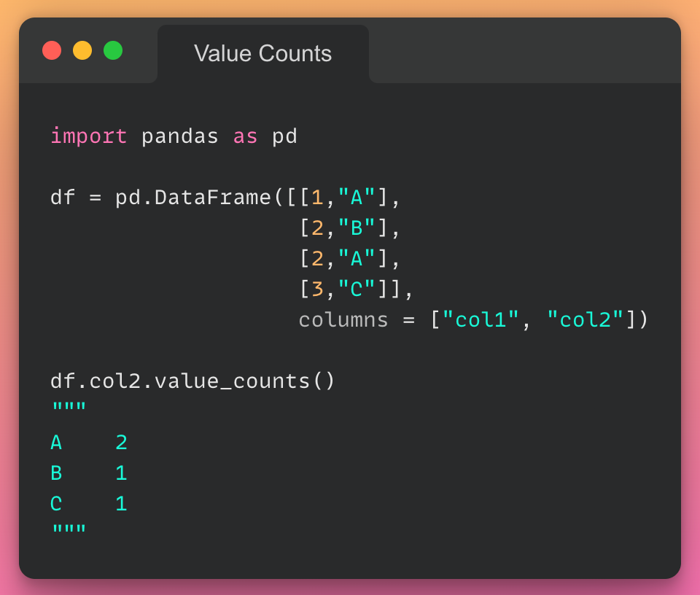
Task: Select the Value Counts tab
Action: tap(263, 53)
